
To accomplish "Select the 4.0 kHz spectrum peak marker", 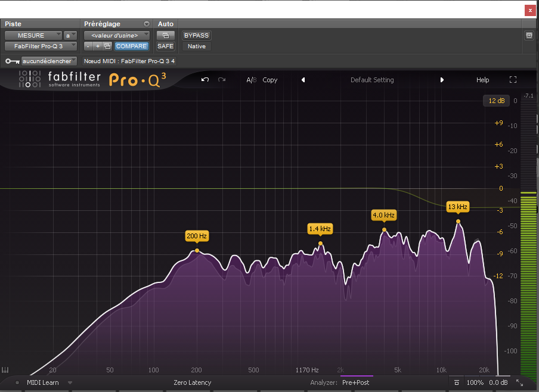I will coord(384,229).
